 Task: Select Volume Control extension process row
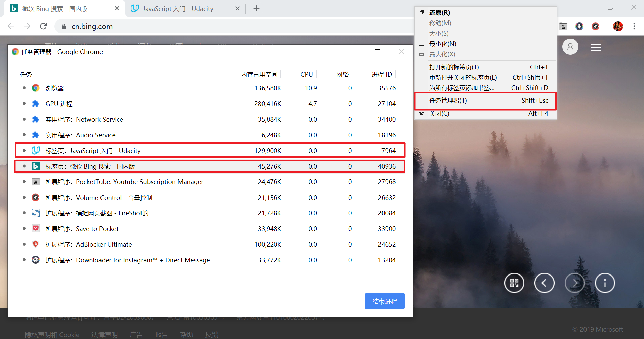tap(210, 198)
